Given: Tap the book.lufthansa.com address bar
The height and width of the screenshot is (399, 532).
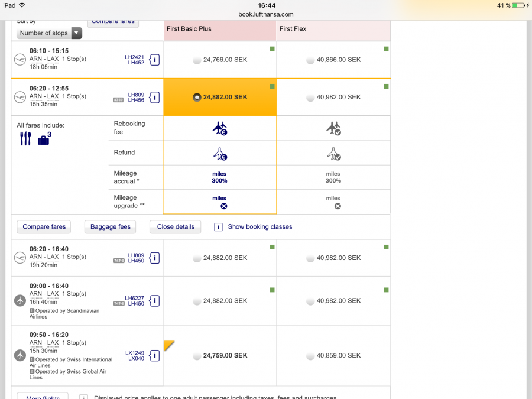Looking at the screenshot, I should point(266,14).
